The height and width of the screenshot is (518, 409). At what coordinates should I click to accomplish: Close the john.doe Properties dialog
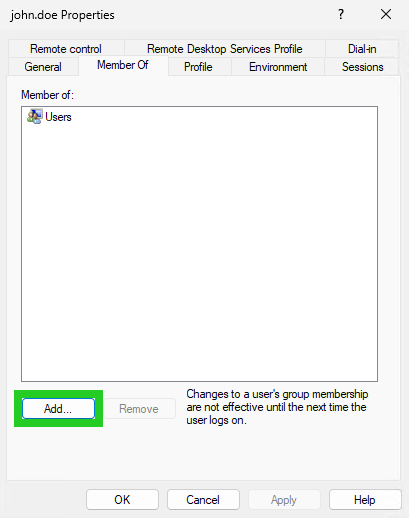(386, 14)
